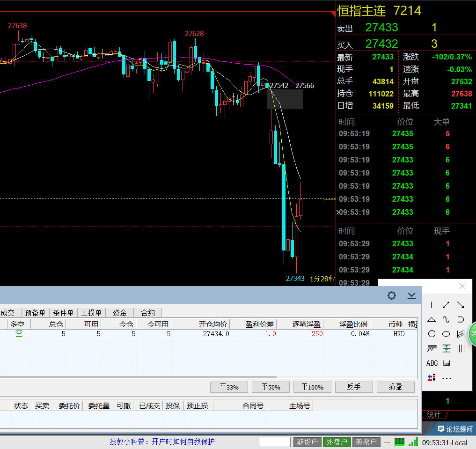Click the signal strength bars icon

[413, 442]
